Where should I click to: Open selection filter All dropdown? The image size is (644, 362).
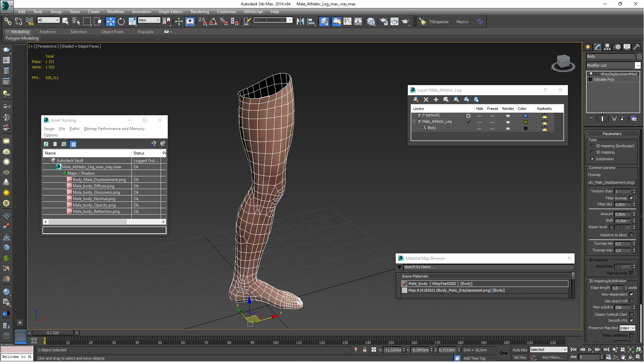48,20
